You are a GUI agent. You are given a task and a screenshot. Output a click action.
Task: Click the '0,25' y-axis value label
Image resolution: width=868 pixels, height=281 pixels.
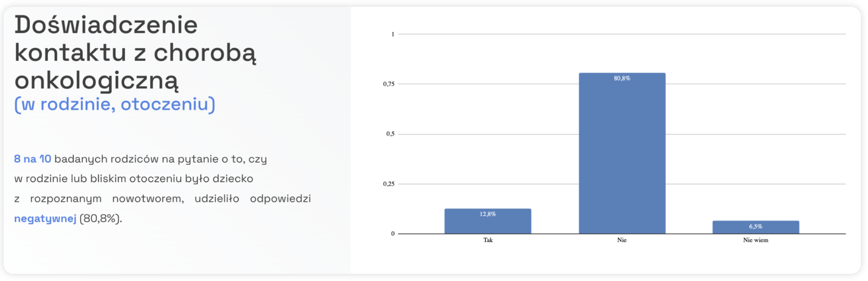(x=389, y=184)
